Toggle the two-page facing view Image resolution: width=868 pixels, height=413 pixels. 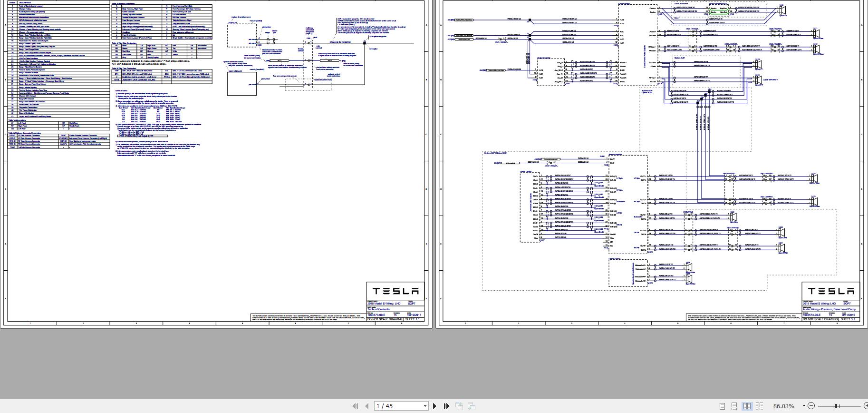point(747,406)
